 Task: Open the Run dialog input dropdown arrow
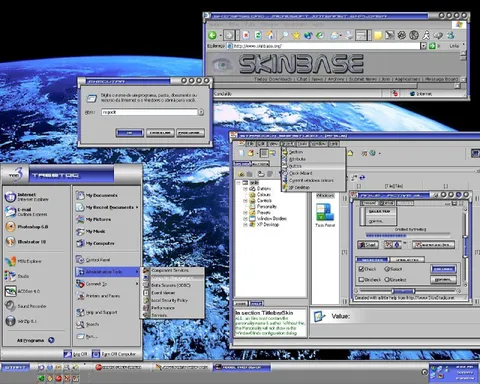pos(201,112)
